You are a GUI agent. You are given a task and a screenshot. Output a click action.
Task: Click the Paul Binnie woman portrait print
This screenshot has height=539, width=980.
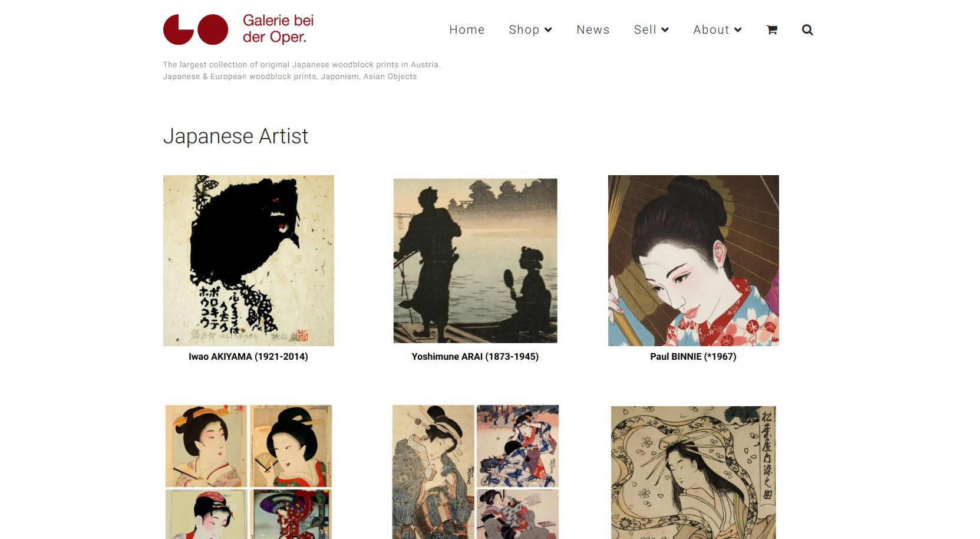[693, 260]
